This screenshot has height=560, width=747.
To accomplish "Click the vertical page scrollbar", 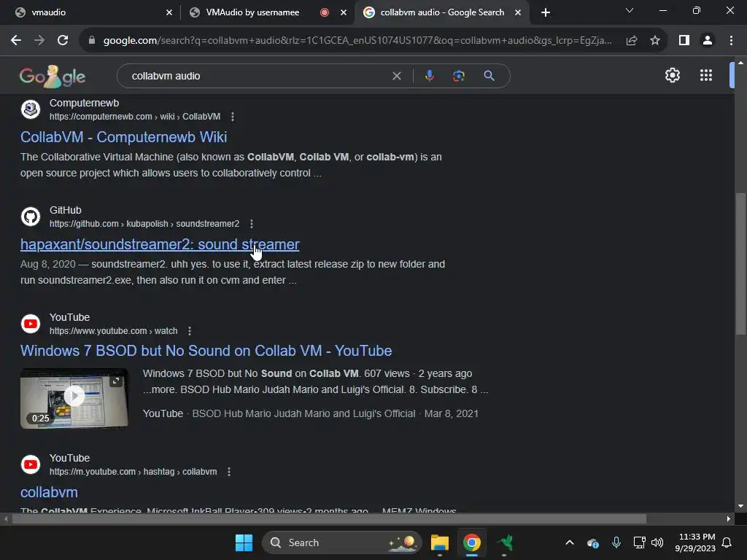I will [x=740, y=264].
